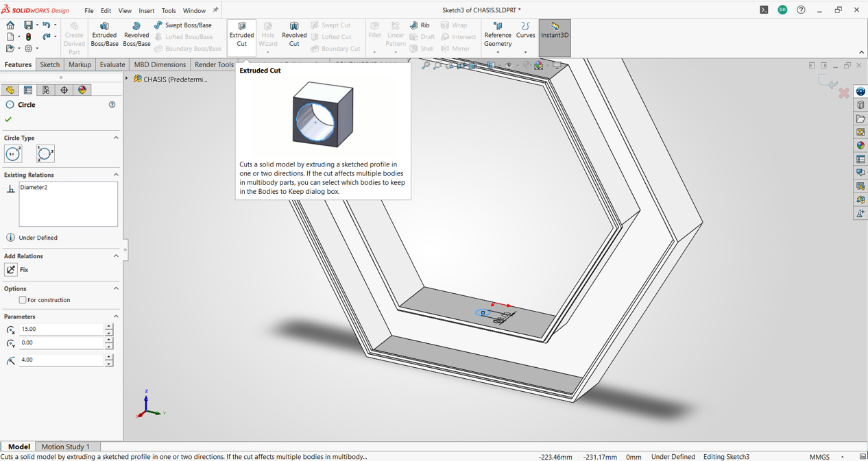This screenshot has width=868, height=461.
Task: Open the PropertyManager tab icon
Action: pyautogui.click(x=27, y=90)
